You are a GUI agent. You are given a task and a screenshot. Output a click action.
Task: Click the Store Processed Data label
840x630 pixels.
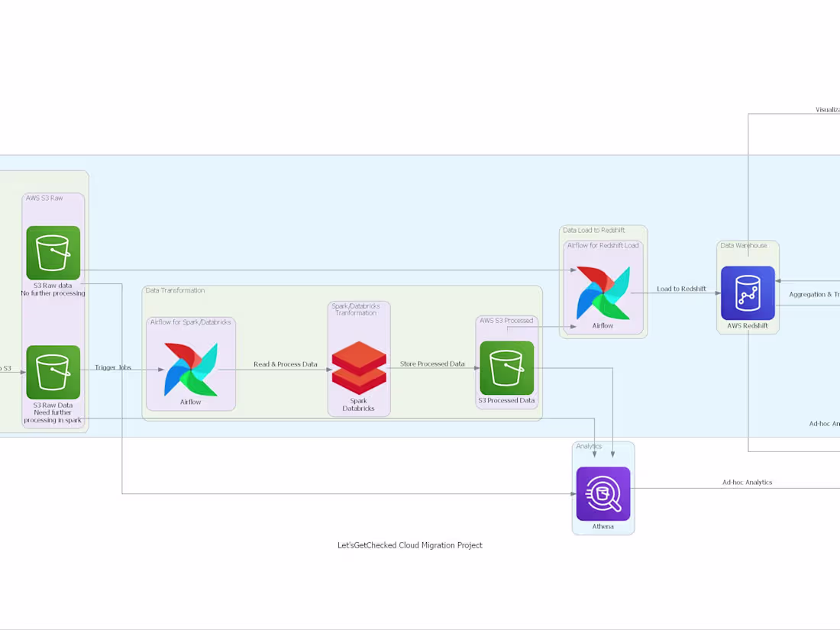[432, 364]
